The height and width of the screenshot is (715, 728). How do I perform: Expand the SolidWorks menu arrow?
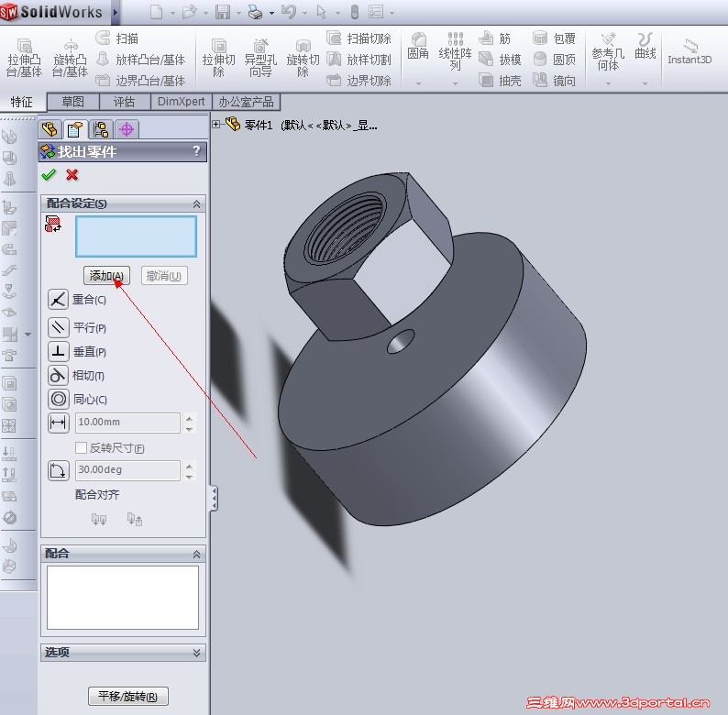click(x=116, y=12)
